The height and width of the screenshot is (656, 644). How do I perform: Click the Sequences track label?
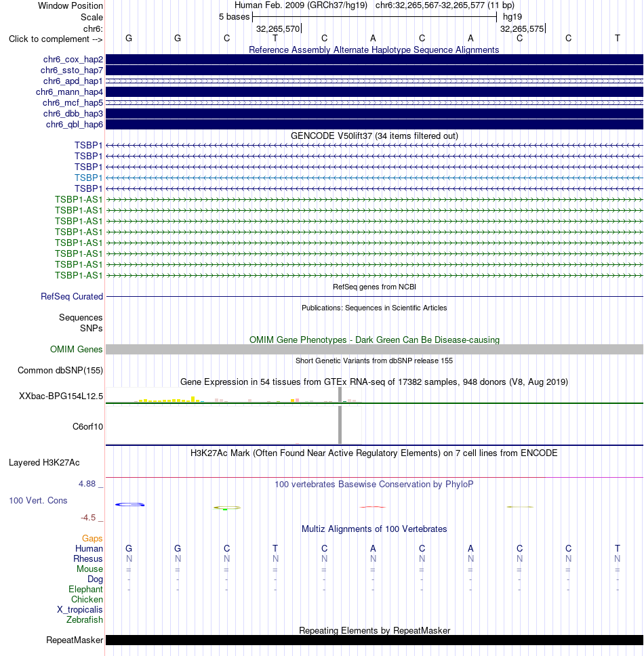pos(81,317)
